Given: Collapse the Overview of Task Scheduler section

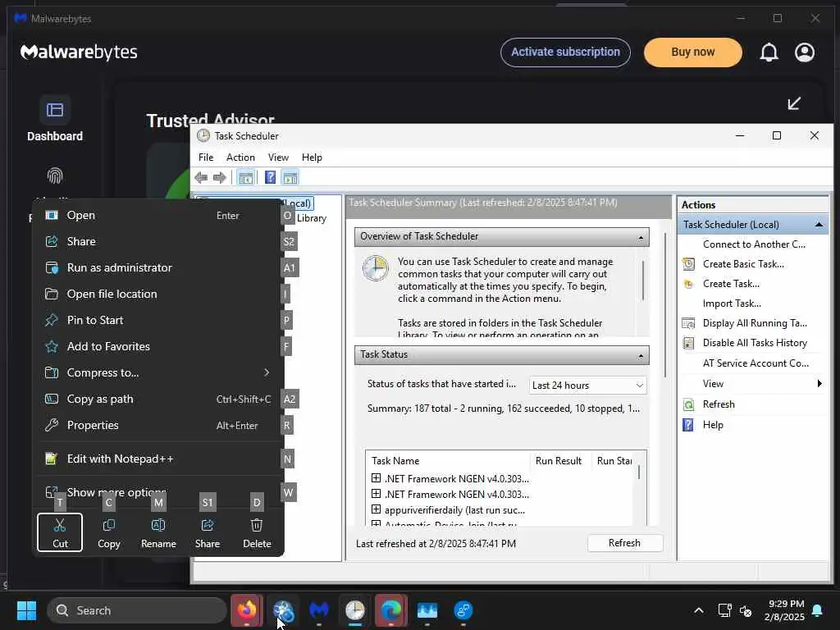Looking at the screenshot, I should [x=641, y=237].
